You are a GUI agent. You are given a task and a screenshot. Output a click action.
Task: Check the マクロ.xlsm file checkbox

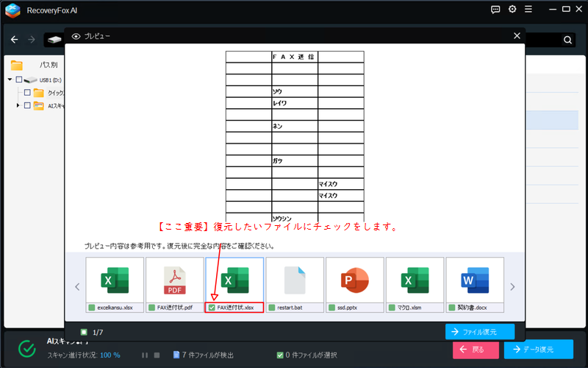pos(392,307)
